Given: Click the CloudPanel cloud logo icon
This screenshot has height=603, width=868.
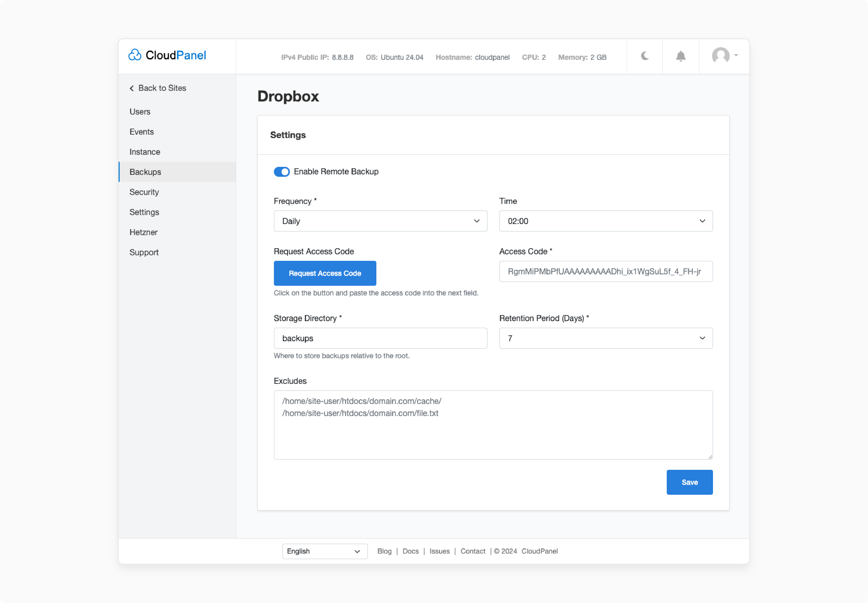Looking at the screenshot, I should click(135, 55).
